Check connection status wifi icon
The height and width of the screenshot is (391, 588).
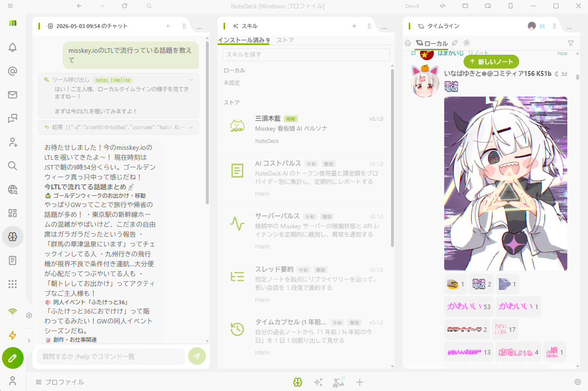click(12, 312)
